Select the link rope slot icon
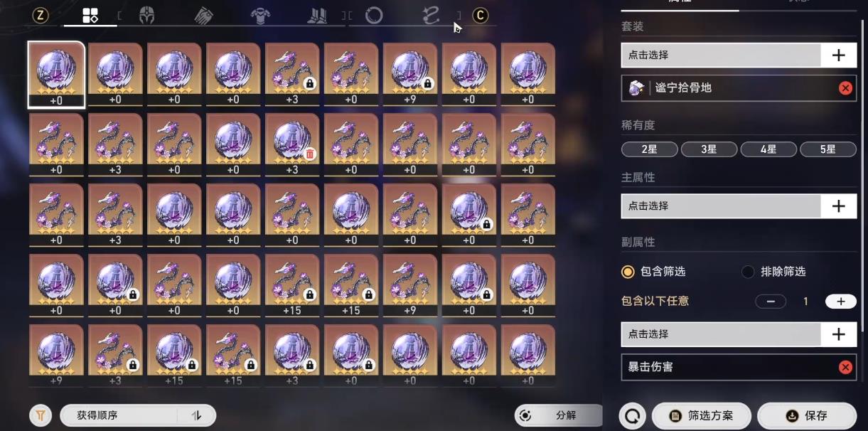868x431 pixels. coord(431,16)
